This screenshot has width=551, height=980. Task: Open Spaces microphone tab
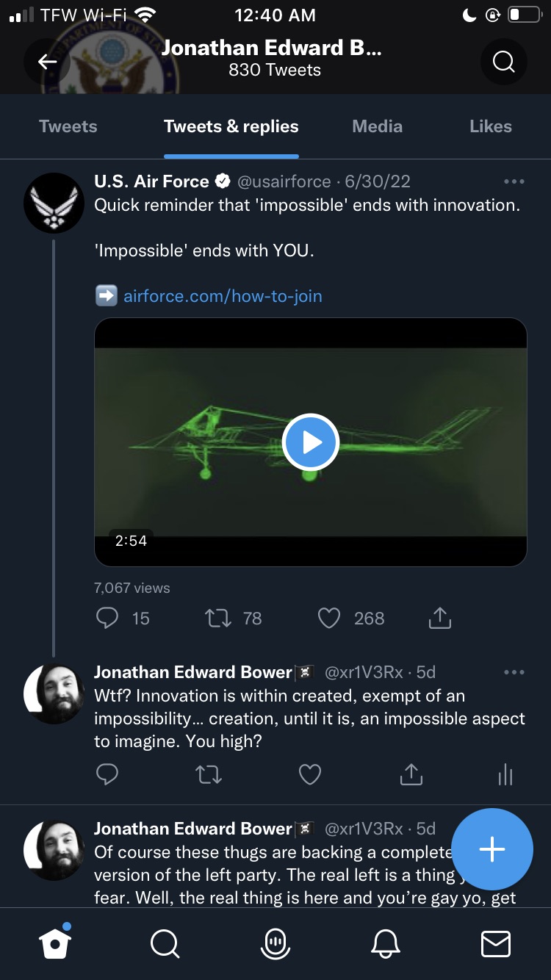click(x=275, y=943)
